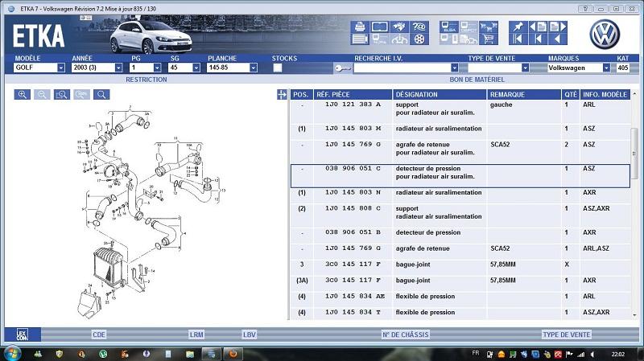Click the Volkswagen logo
This screenshot has height=361, width=644.
tap(605, 35)
